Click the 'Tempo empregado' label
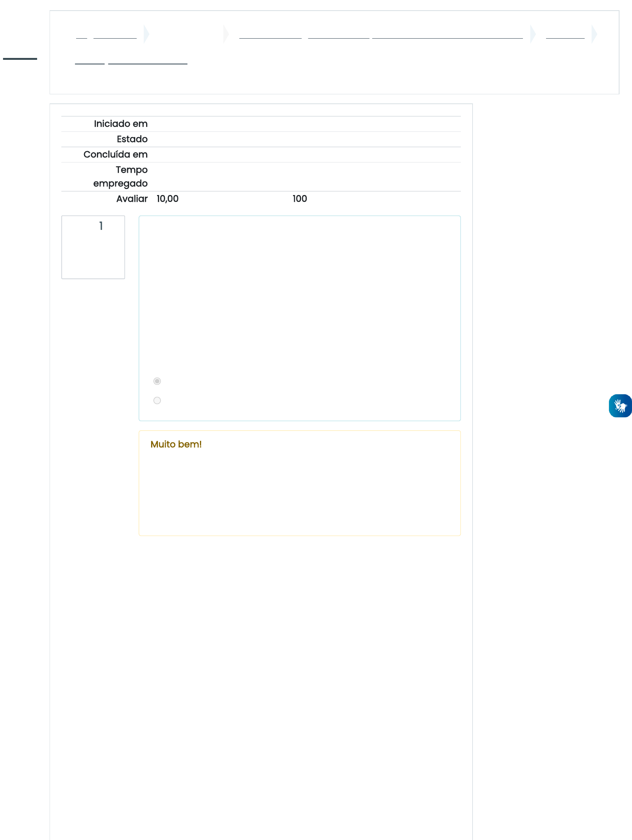 pos(120,176)
